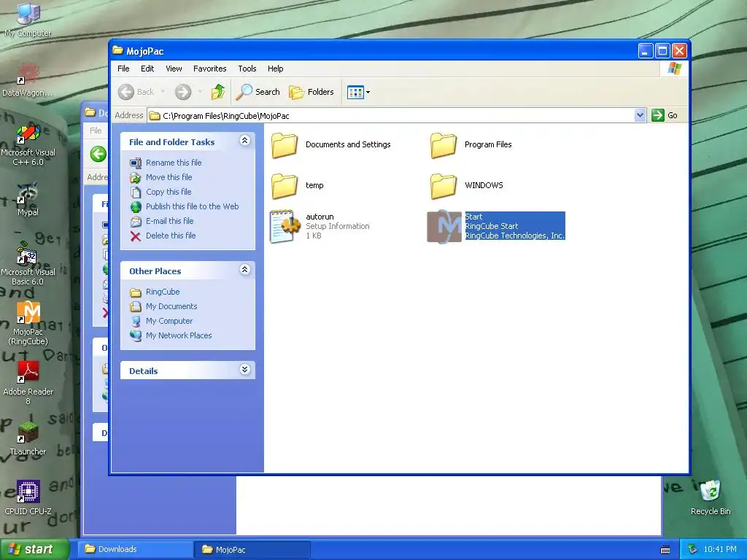Open the Tools menu

click(x=247, y=69)
